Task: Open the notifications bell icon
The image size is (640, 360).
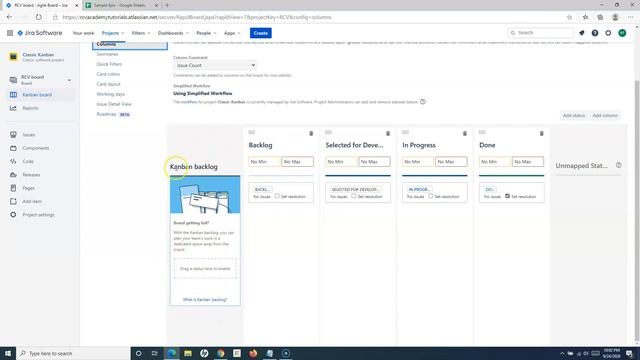Action: click(x=582, y=33)
